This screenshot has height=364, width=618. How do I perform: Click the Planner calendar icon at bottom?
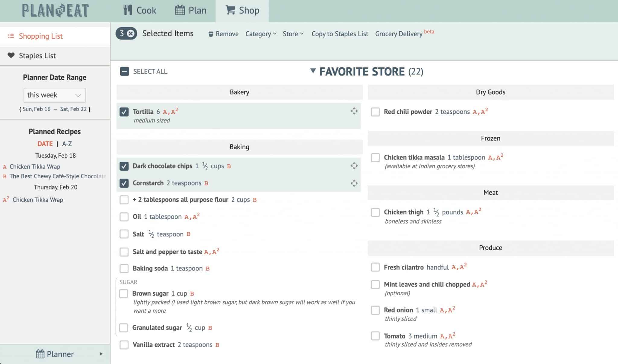click(x=40, y=354)
